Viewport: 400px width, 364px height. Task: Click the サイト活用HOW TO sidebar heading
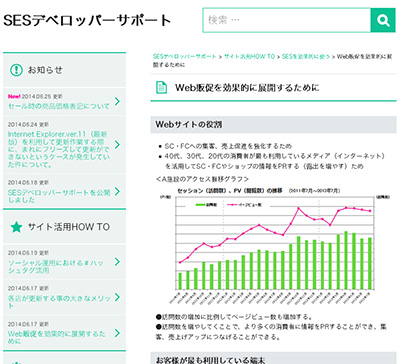coord(69,227)
